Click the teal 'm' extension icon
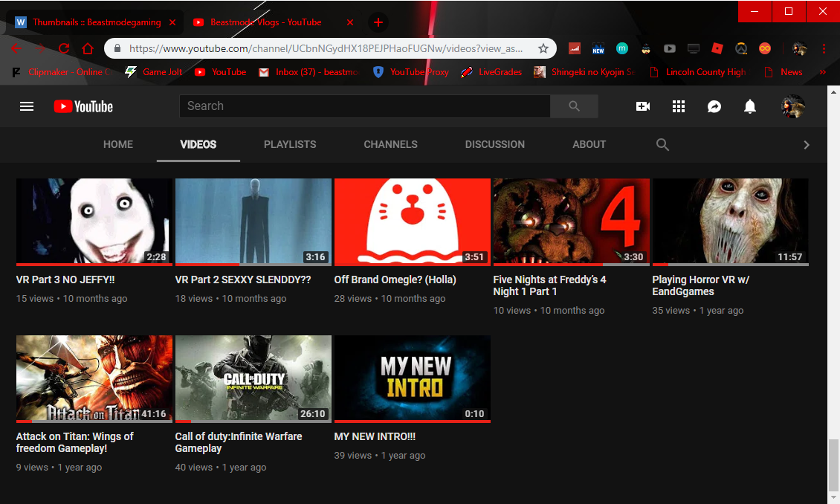 coord(622,49)
